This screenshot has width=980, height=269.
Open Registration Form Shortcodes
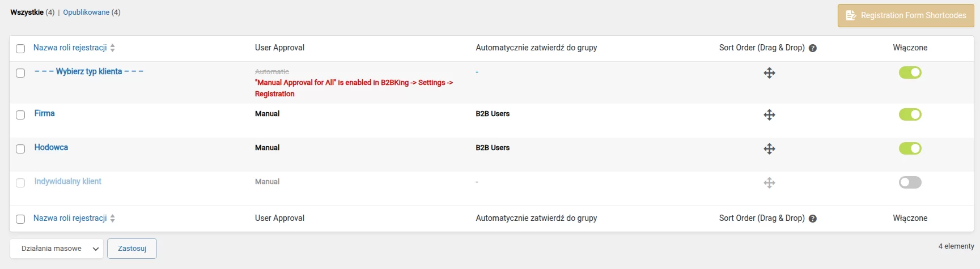905,16
